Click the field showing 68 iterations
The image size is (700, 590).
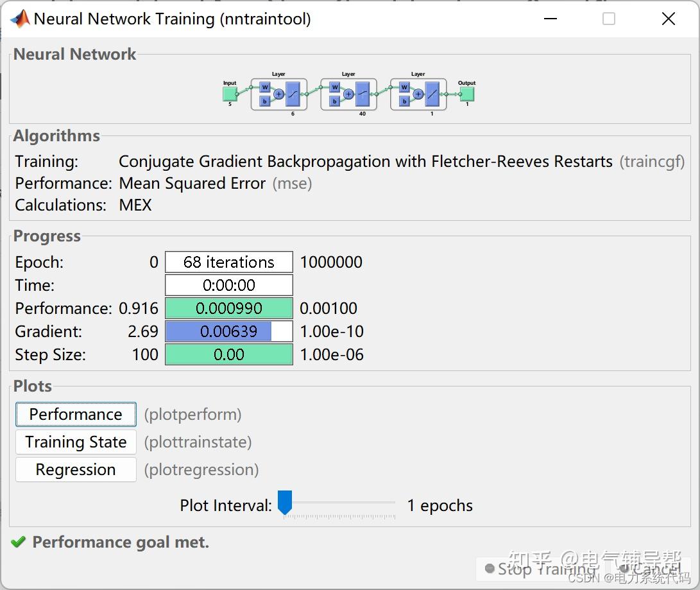228,262
